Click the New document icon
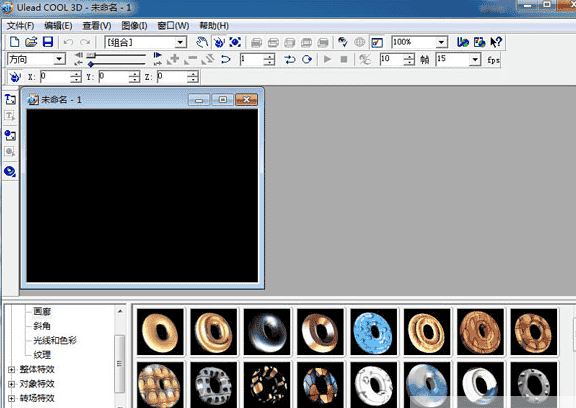The width and height of the screenshot is (576, 408). (x=14, y=42)
